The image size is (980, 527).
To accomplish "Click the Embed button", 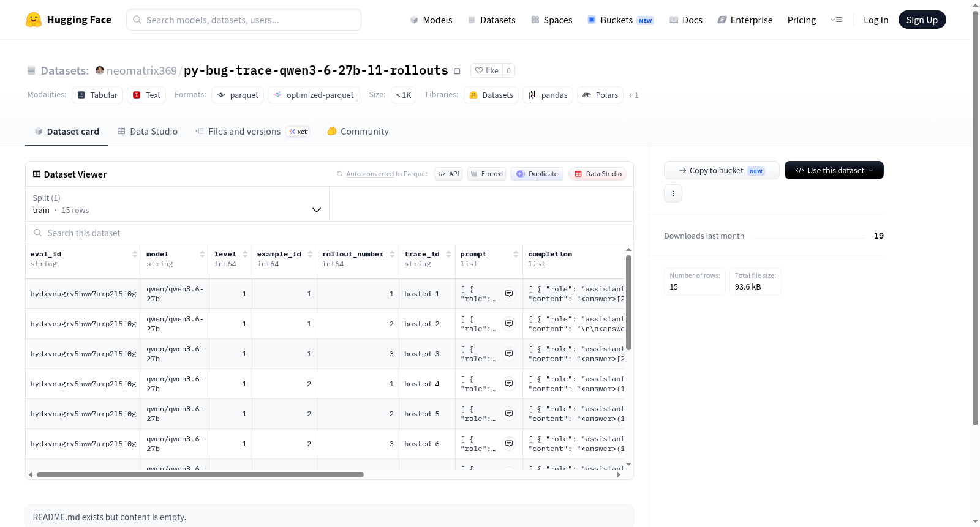I will (487, 174).
